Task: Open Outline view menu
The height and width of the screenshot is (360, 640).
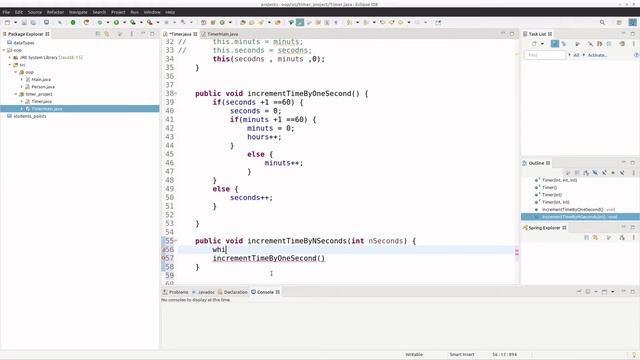Action: [633, 173]
